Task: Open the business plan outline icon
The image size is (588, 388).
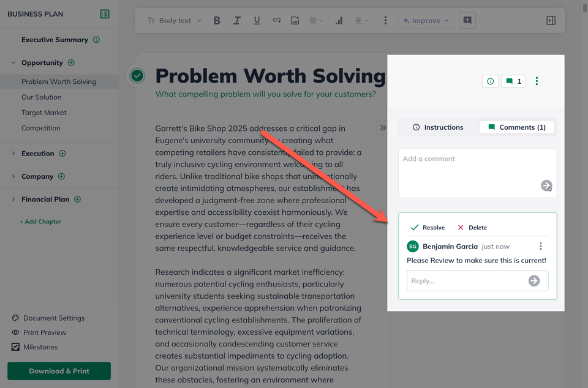Action: pyautogui.click(x=105, y=14)
